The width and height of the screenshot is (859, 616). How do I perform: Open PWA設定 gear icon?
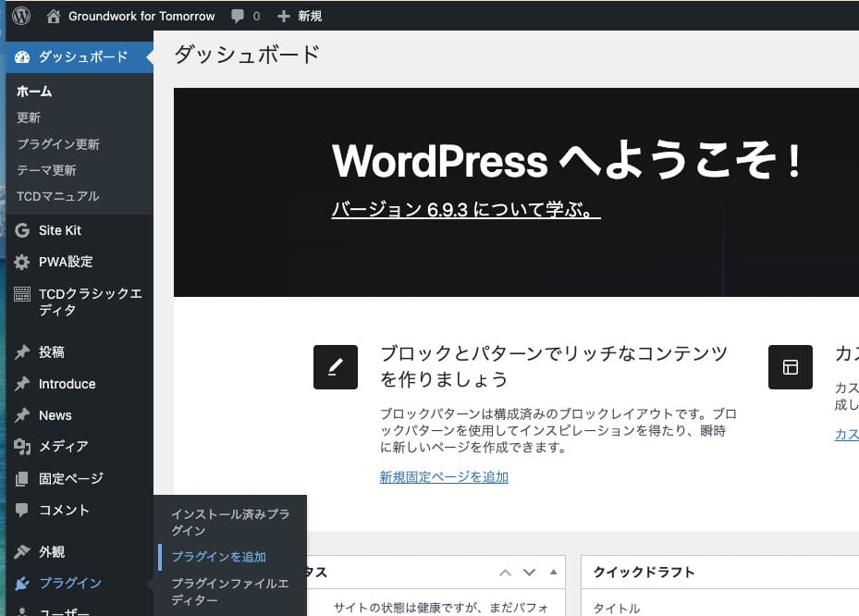pos(22,262)
